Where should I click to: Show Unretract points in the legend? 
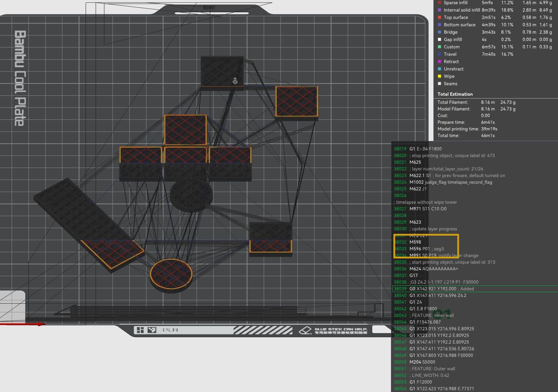point(439,69)
